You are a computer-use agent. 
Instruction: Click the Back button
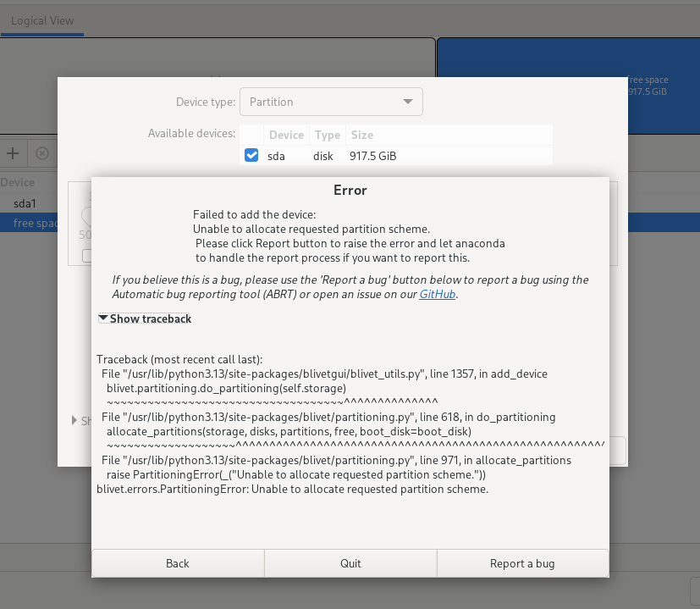177,562
